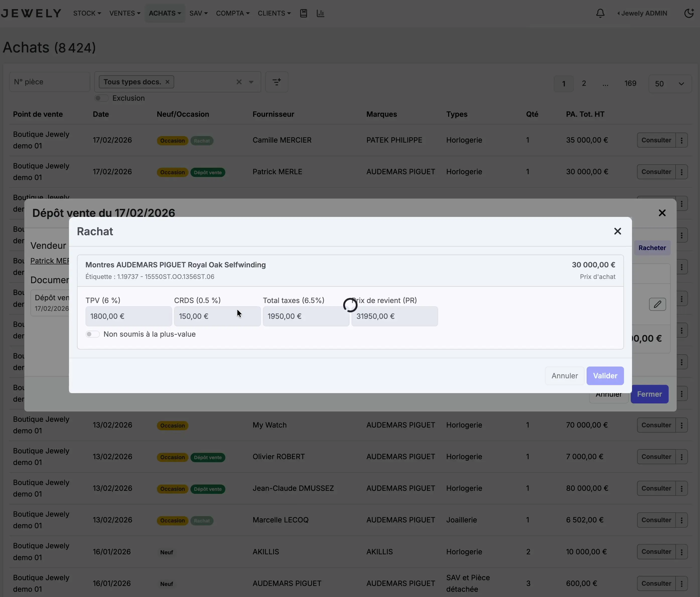This screenshot has height=597, width=700.
Task: Click the '30 000,00 €' purchase price in Rachat
Action: coord(593,265)
